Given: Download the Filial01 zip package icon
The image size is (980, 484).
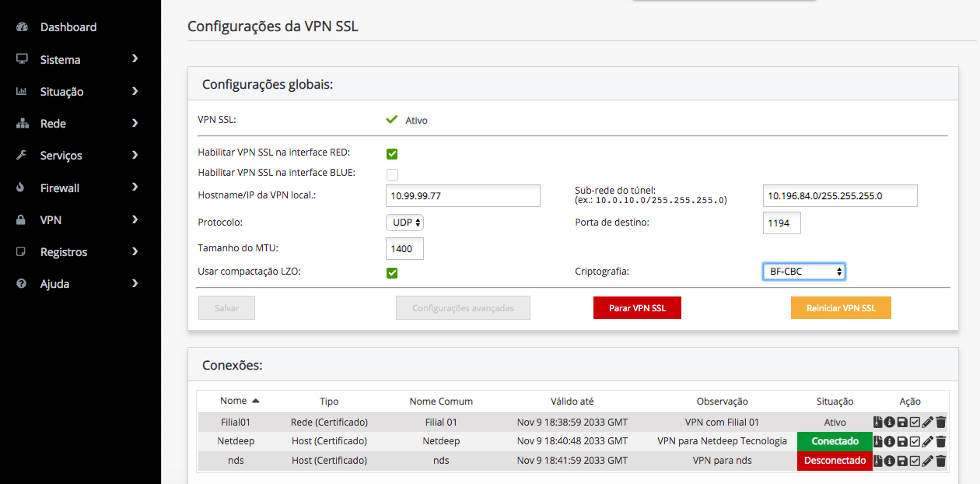Looking at the screenshot, I should click(878, 423).
